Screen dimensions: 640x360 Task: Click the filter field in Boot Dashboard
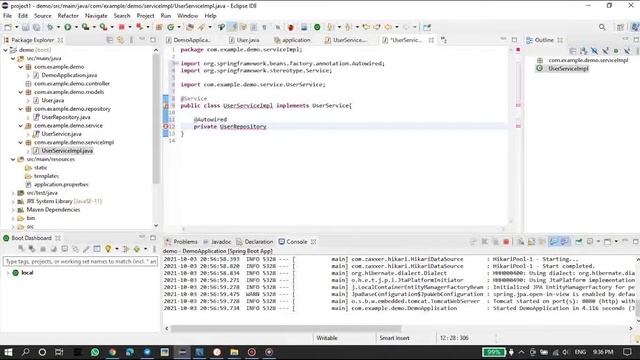click(80, 261)
